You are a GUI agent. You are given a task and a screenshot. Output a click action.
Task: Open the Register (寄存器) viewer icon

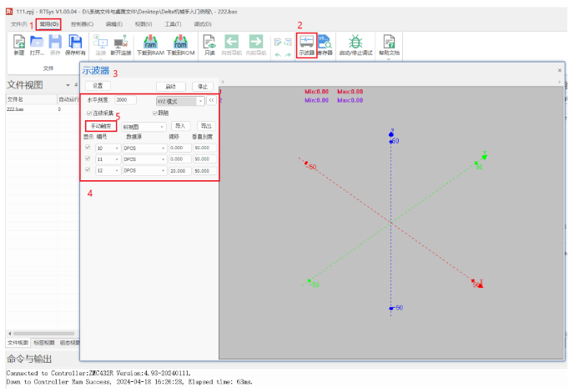[x=325, y=42]
